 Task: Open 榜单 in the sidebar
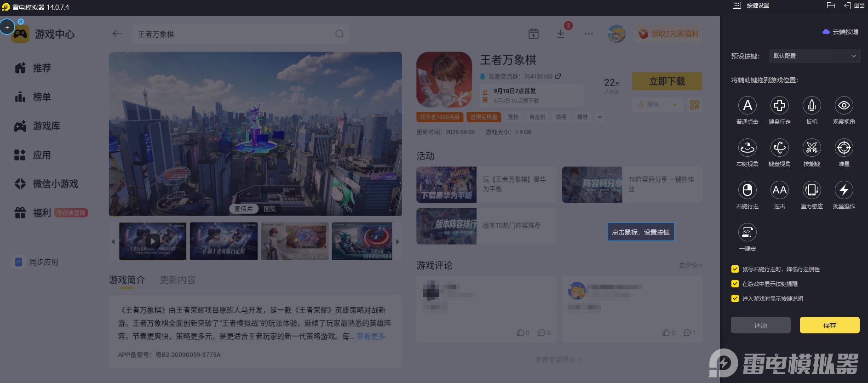click(x=33, y=97)
